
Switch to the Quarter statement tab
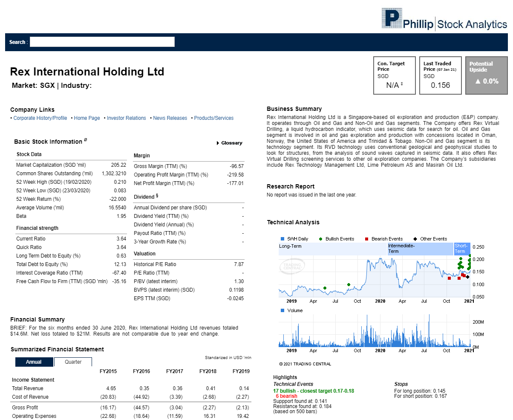(x=73, y=362)
